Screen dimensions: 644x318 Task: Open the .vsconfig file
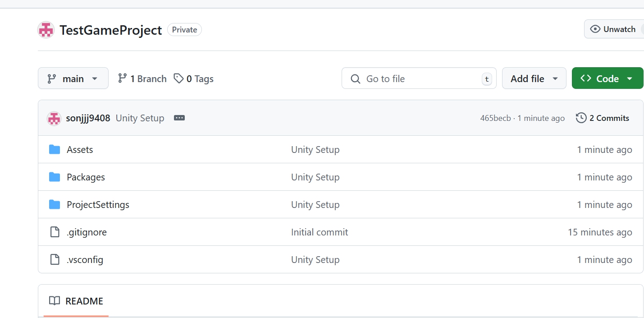pos(85,260)
